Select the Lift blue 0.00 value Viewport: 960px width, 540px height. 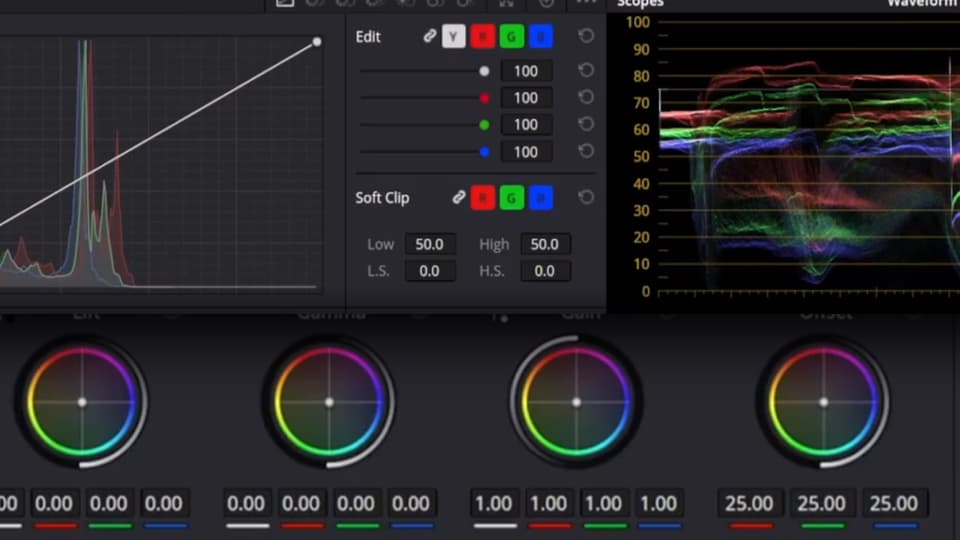click(x=164, y=504)
